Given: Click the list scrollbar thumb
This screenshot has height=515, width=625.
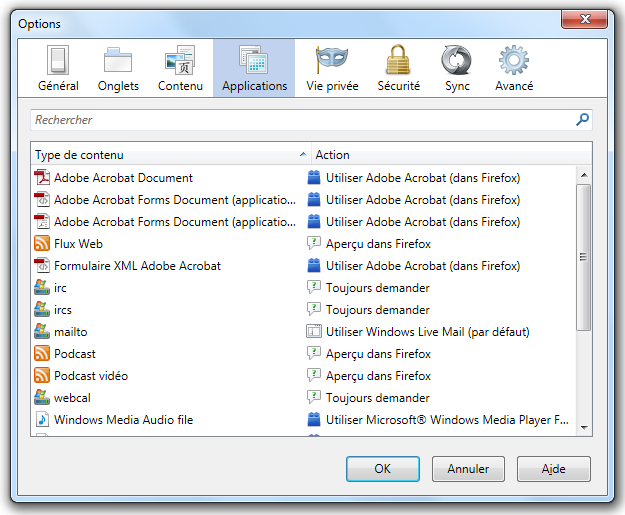Looking at the screenshot, I should click(x=584, y=257).
